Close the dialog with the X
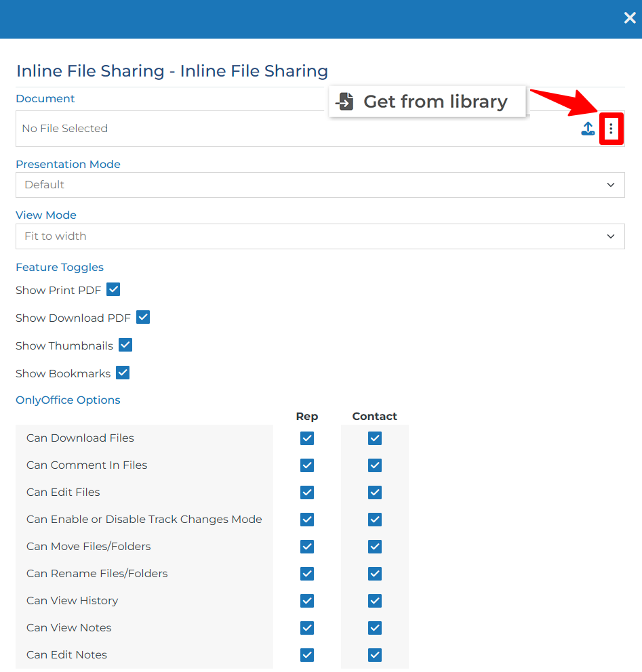Screen dimensions: 642x672 point(630,18)
